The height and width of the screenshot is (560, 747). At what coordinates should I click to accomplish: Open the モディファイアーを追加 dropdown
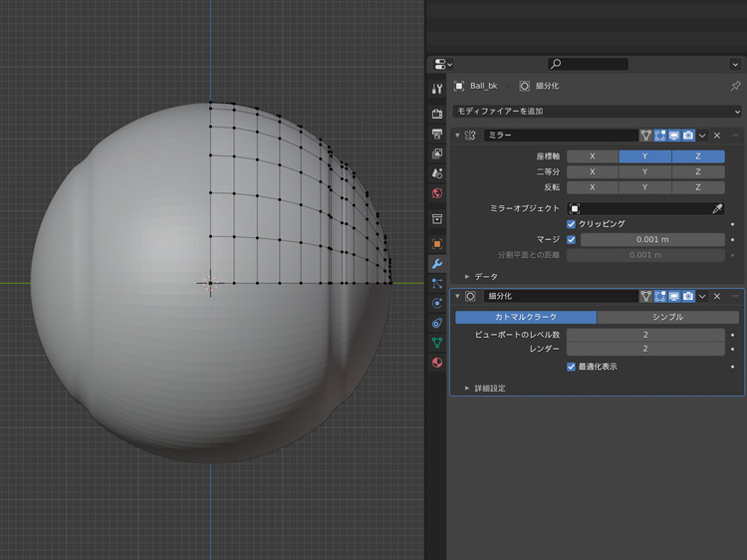[x=597, y=112]
